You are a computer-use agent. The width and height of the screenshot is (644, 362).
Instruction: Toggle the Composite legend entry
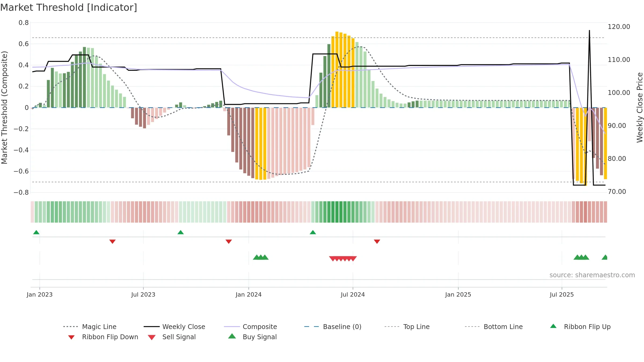coord(250,327)
